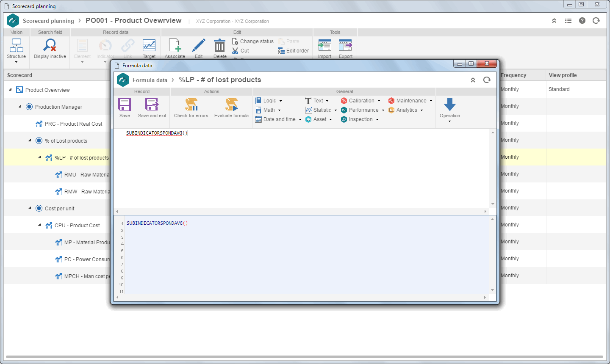
Task: Collapse main toolbar with double chevron icon
Action: (x=554, y=21)
